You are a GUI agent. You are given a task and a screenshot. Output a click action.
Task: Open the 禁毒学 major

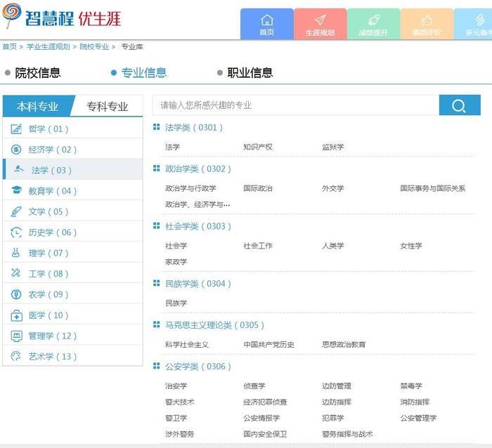(411, 386)
